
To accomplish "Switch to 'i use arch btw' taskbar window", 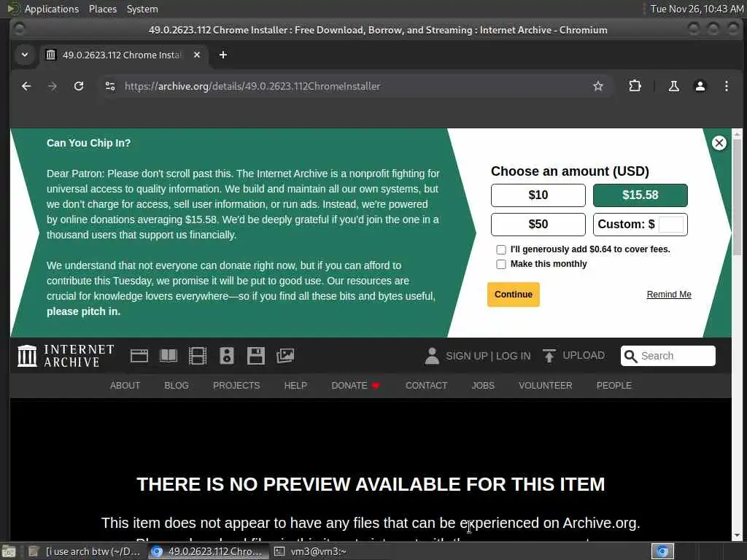I will pos(85,551).
